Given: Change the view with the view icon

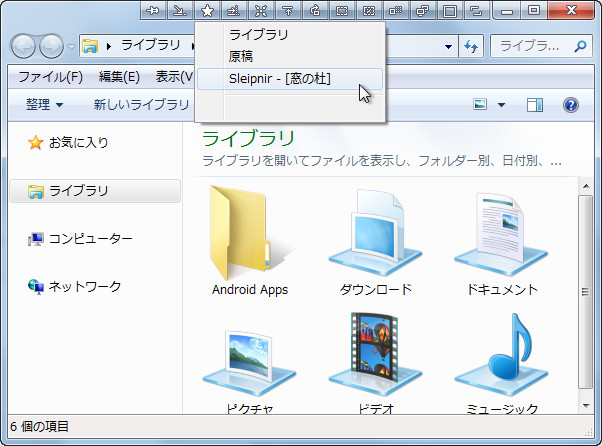Looking at the screenshot, I should pyautogui.click(x=480, y=104).
